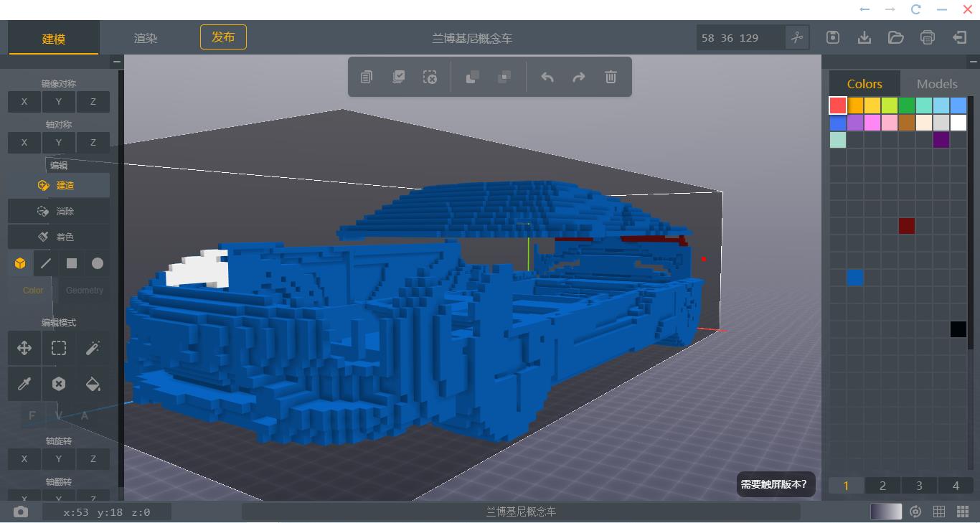980x523 pixels.
Task: Click the deselect dashed-box X icon
Action: [x=430, y=77]
